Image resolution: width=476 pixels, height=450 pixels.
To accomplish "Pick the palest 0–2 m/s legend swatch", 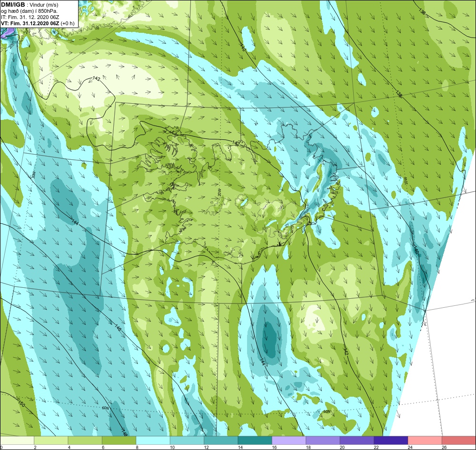I will click(x=17, y=440).
